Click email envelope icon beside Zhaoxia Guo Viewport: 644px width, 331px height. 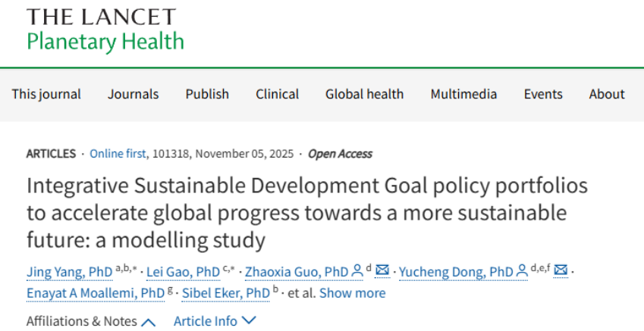tap(383, 270)
